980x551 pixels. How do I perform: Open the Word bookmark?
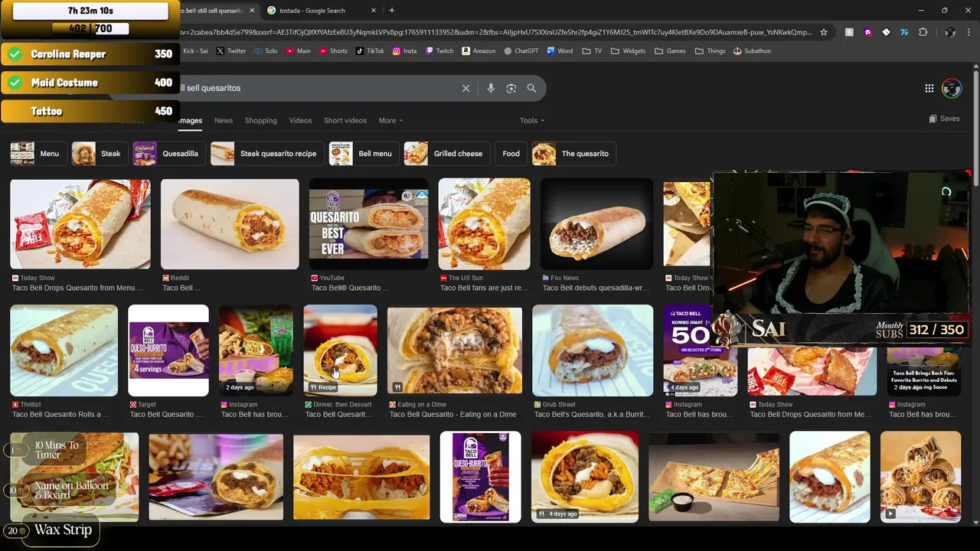[560, 51]
